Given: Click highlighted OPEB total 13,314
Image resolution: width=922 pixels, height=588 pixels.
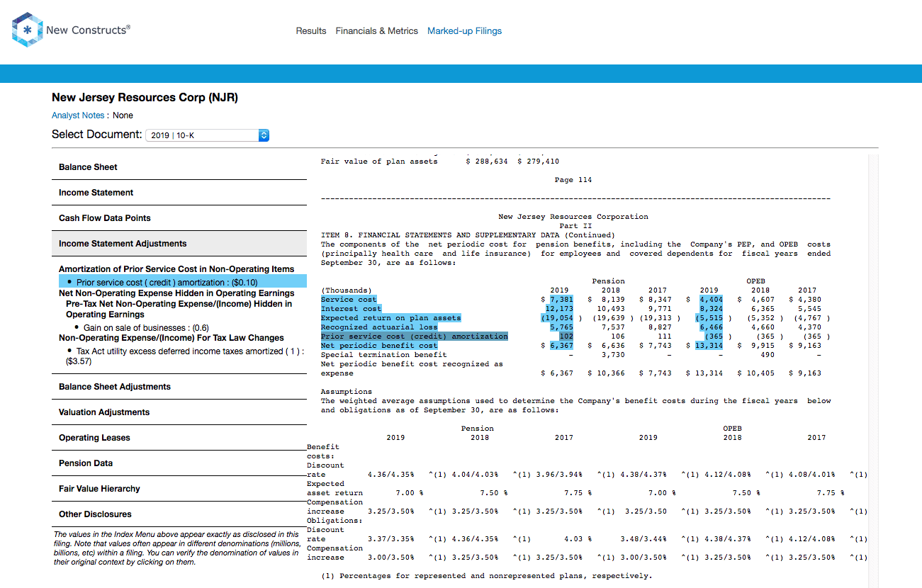Looking at the screenshot, I should pos(709,346).
